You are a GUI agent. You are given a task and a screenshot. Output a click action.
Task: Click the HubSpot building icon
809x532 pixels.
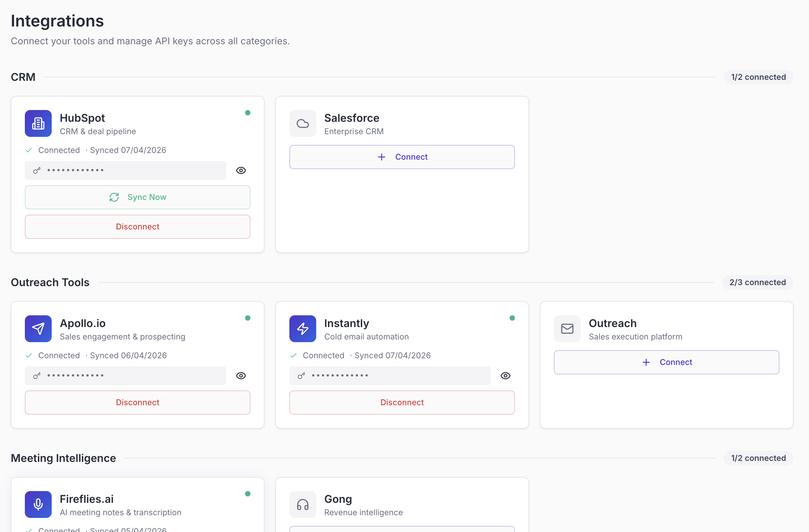pos(38,123)
